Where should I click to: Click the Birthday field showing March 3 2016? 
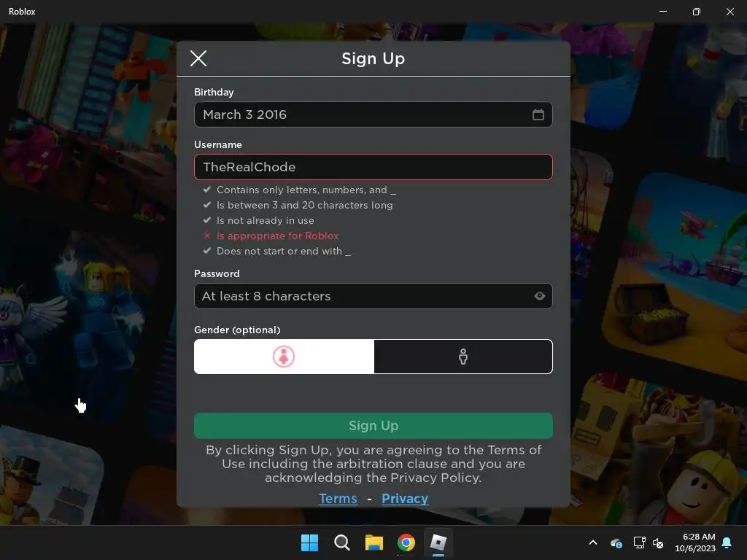coord(373,114)
